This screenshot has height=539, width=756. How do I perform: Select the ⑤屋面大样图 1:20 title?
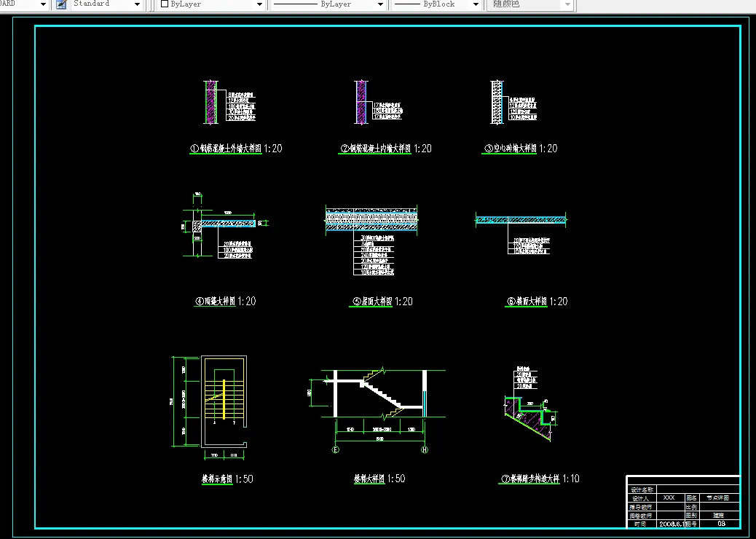382,302
